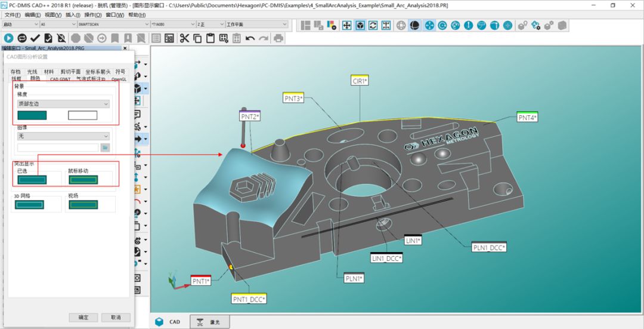
Task: Open the image dropdown showing 无
Action: (x=63, y=136)
